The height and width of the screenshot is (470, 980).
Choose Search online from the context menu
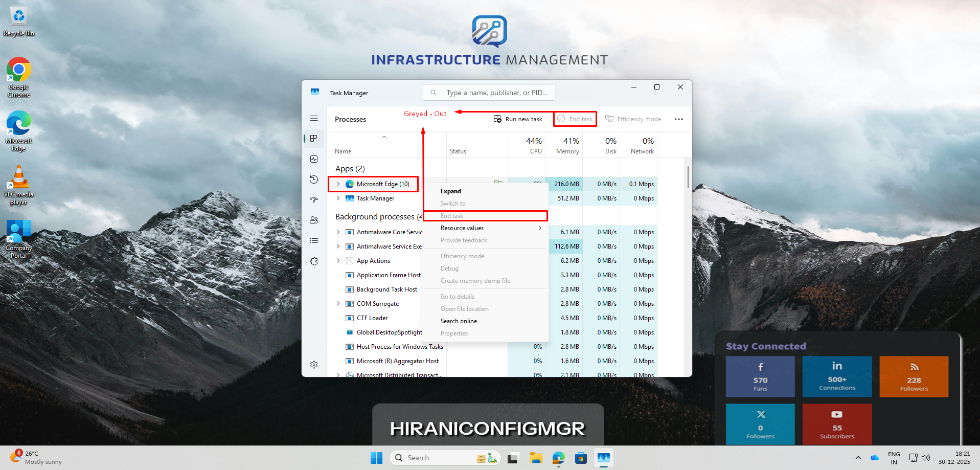pos(459,321)
